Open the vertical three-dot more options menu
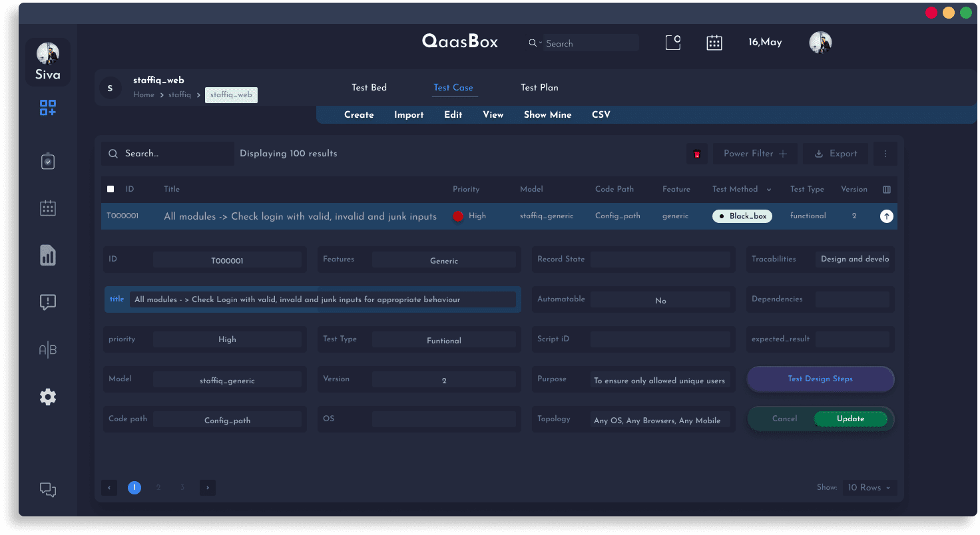980x535 pixels. pyautogui.click(x=885, y=154)
